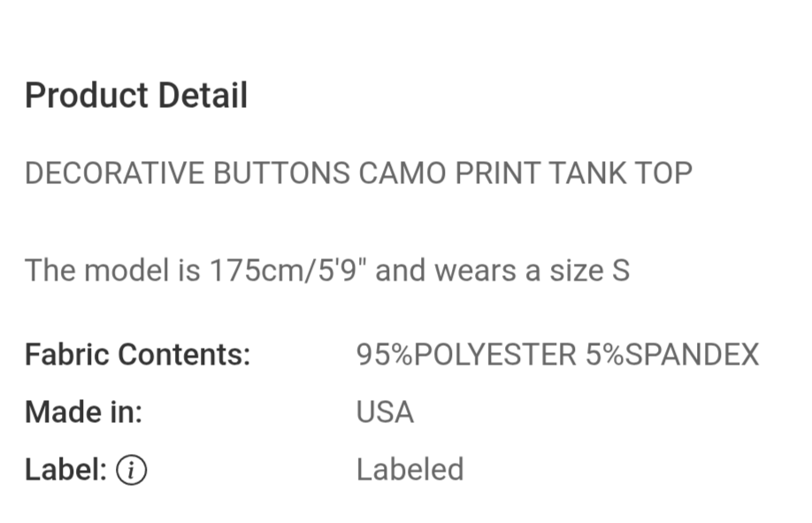Click the Product Detail heading
The height and width of the screenshot is (523, 812).
pos(136,96)
